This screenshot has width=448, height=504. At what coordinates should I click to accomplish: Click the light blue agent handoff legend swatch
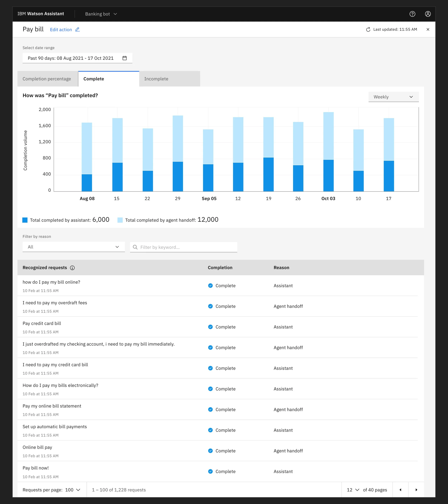(120, 220)
